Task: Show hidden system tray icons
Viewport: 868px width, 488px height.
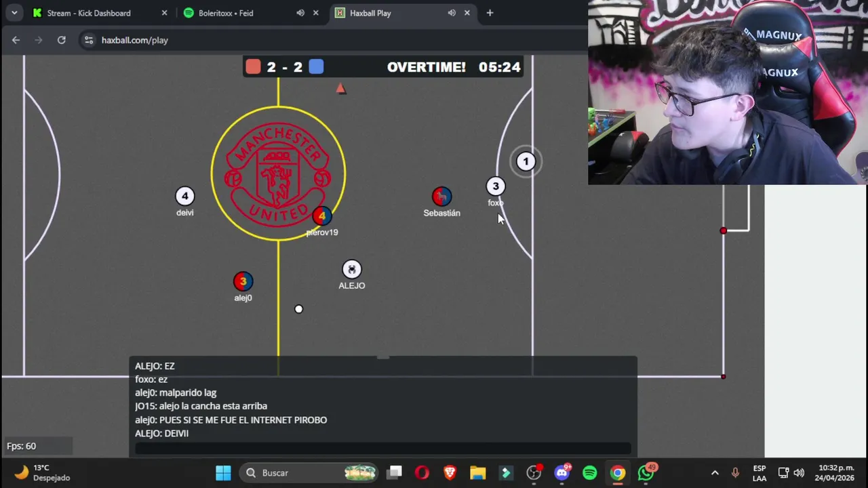Action: coord(715,473)
